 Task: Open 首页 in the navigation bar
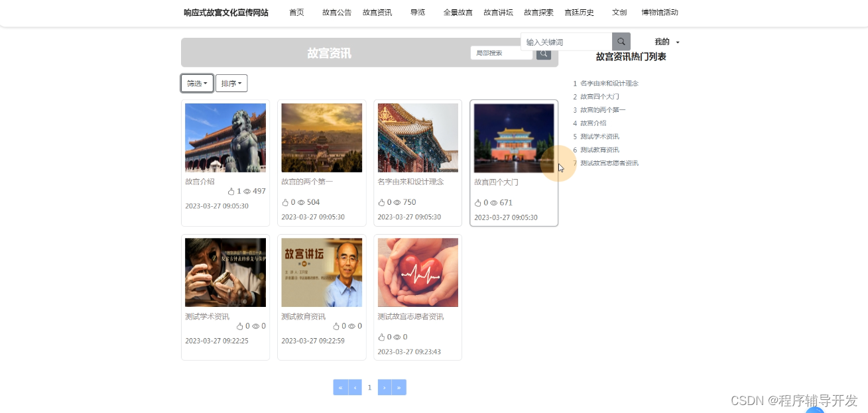tap(296, 13)
